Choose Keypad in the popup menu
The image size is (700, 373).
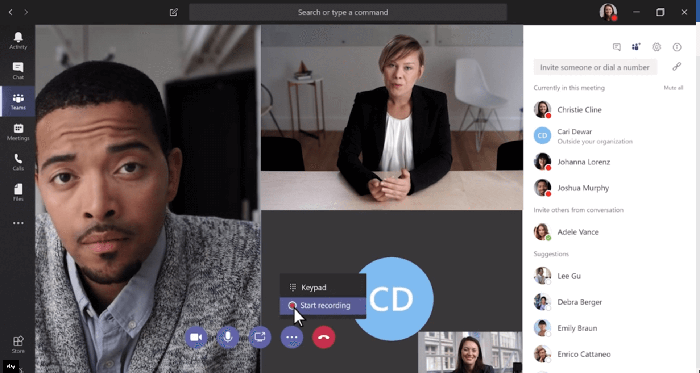click(322, 287)
